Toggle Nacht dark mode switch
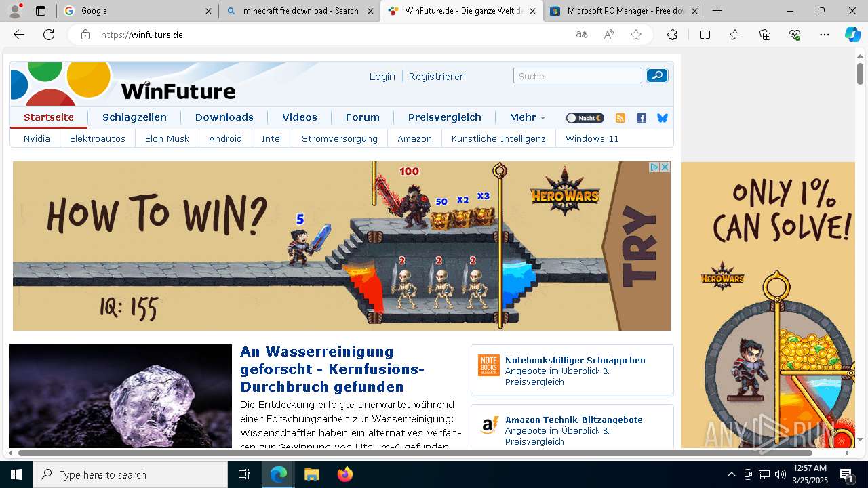Screen dimensions: 868x488 click(x=585, y=118)
